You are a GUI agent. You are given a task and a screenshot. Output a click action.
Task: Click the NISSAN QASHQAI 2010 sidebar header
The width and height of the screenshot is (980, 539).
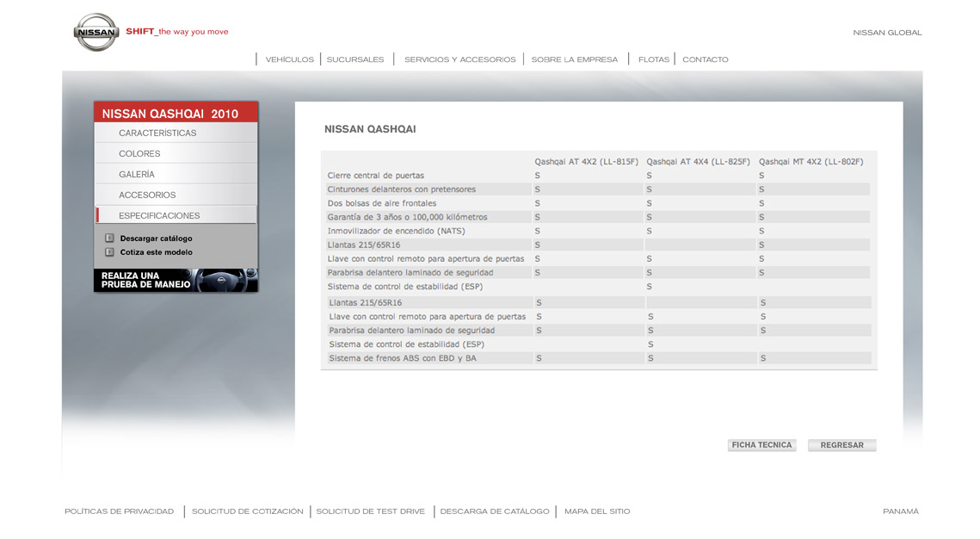tap(176, 113)
